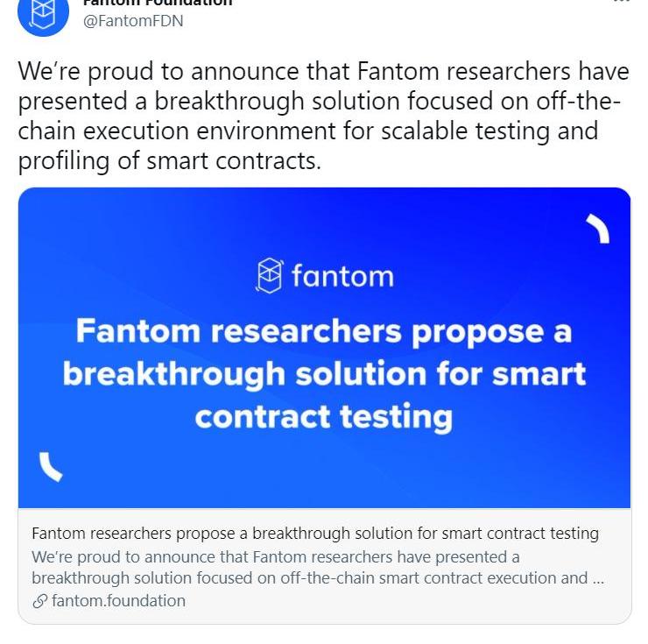Click the white fantom wordmark in banner
The height and width of the screenshot is (644, 648).
pyautogui.click(x=342, y=276)
